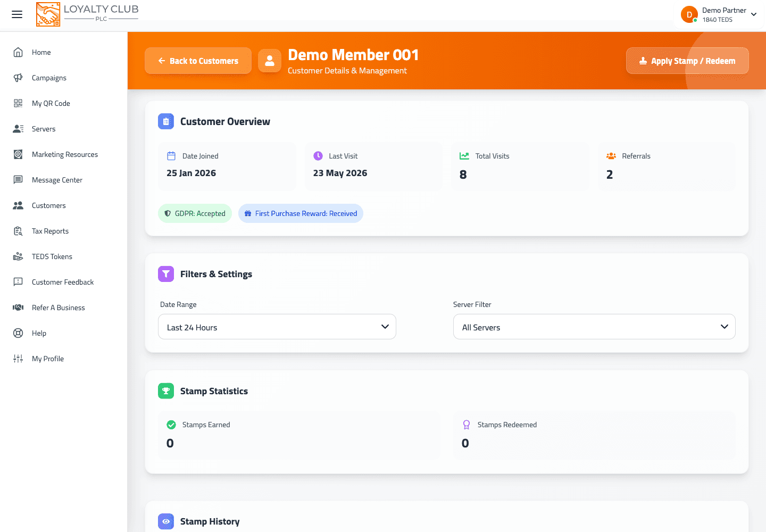Click the Message Center chat icon
Viewport: 766px width, 532px height.
click(18, 180)
